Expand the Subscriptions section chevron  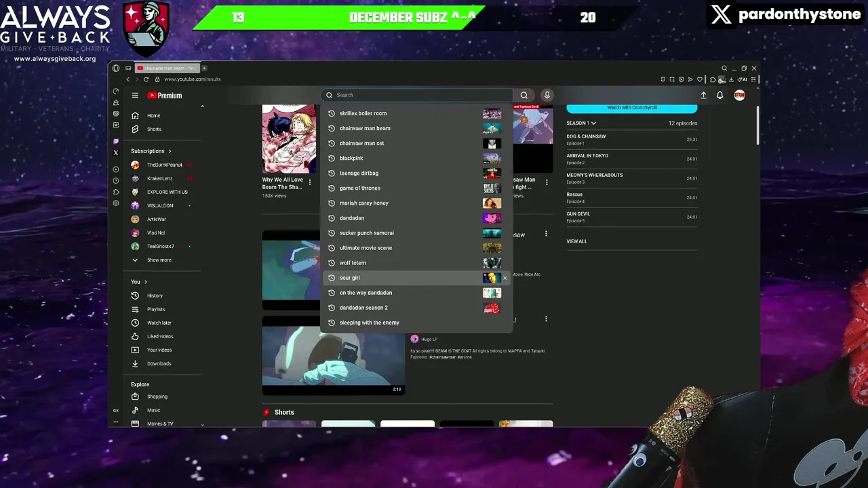(x=170, y=151)
